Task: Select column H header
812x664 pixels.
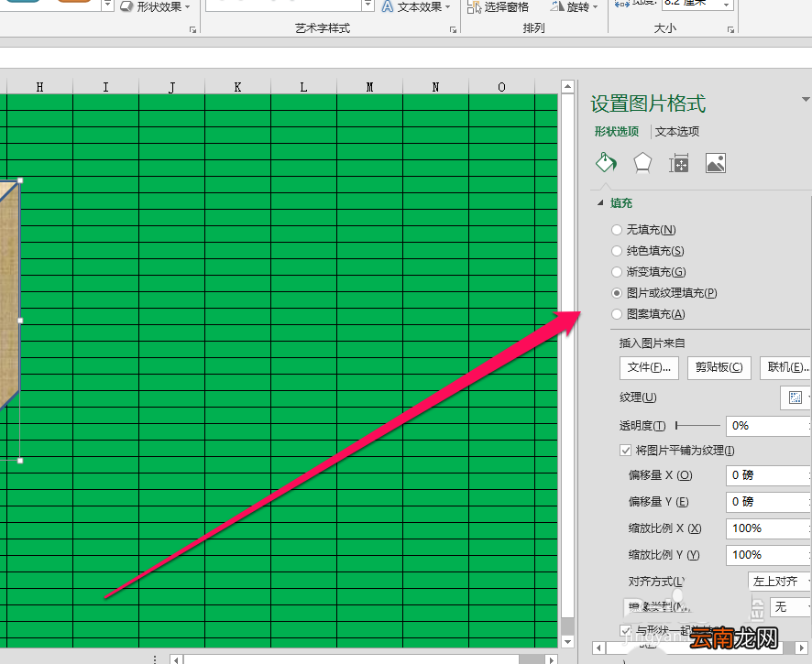Action: tap(40, 86)
